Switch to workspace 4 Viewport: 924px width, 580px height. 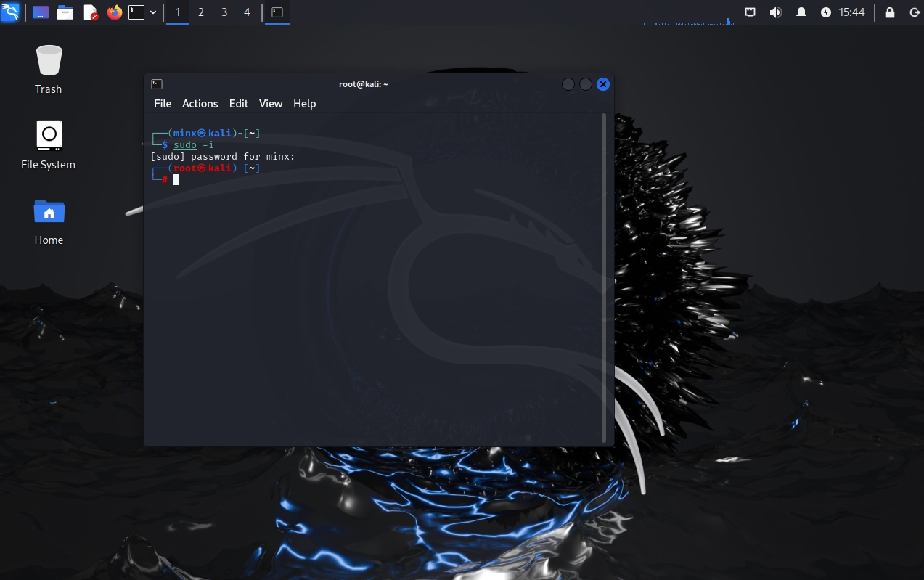pos(247,12)
